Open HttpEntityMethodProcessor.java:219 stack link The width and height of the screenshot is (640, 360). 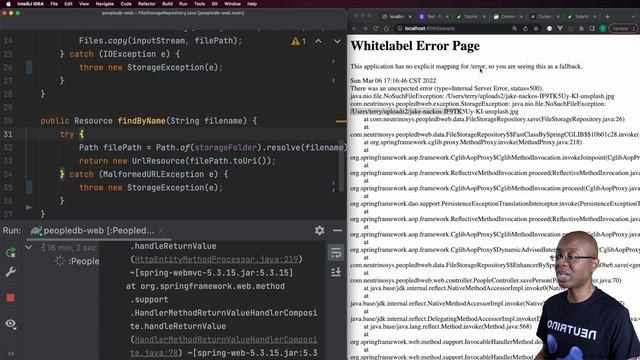click(x=216, y=260)
